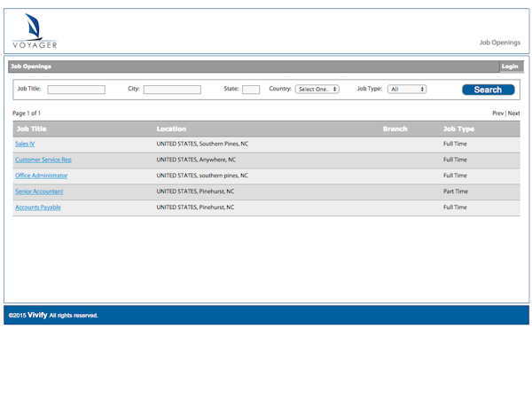The width and height of the screenshot is (532, 399).
Task: Go to the Next page
Action: (513, 113)
